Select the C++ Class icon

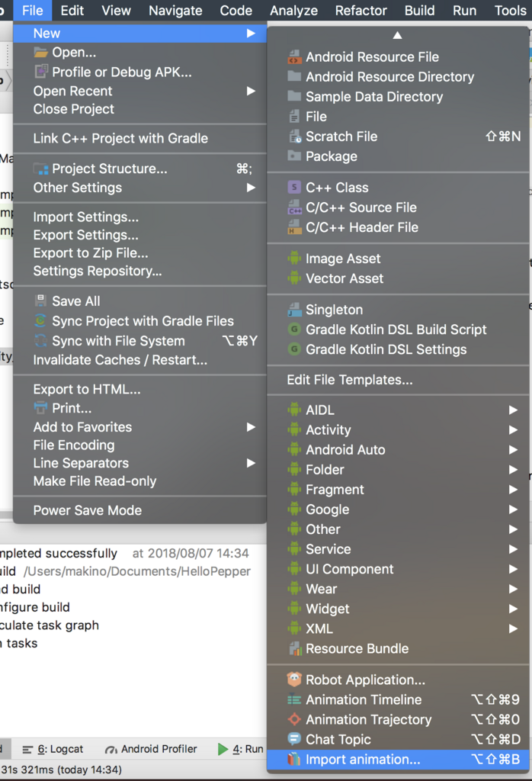(294, 188)
